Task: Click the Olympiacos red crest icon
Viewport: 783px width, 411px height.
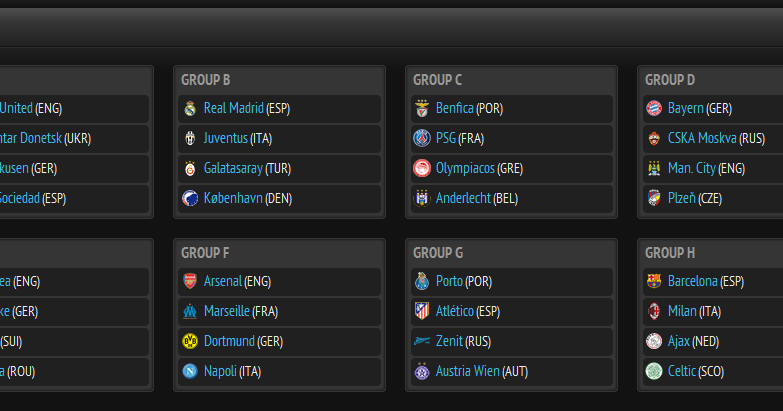Action: click(422, 168)
